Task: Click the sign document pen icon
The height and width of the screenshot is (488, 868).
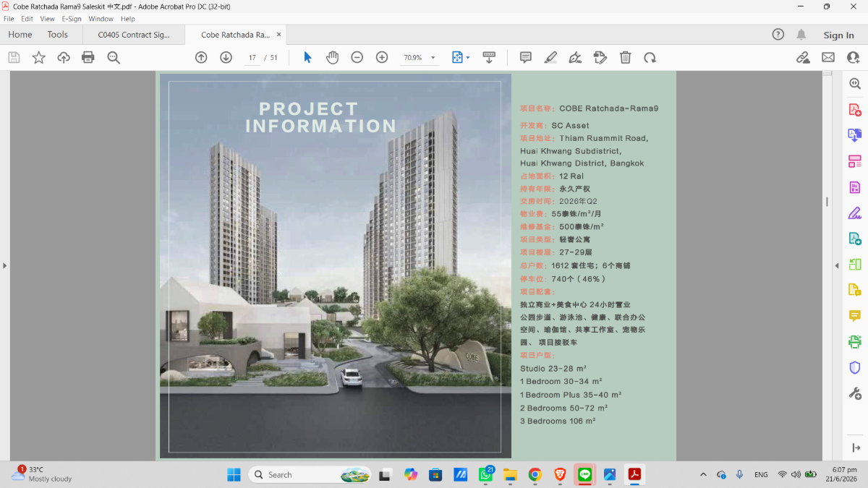Action: point(575,58)
